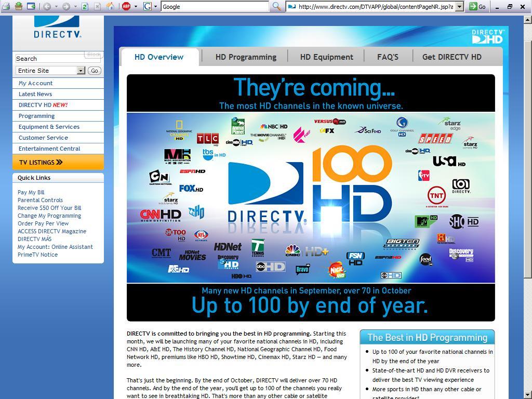The height and width of the screenshot is (399, 532).
Task: Open My Account in the left navigation
Action: [58, 83]
